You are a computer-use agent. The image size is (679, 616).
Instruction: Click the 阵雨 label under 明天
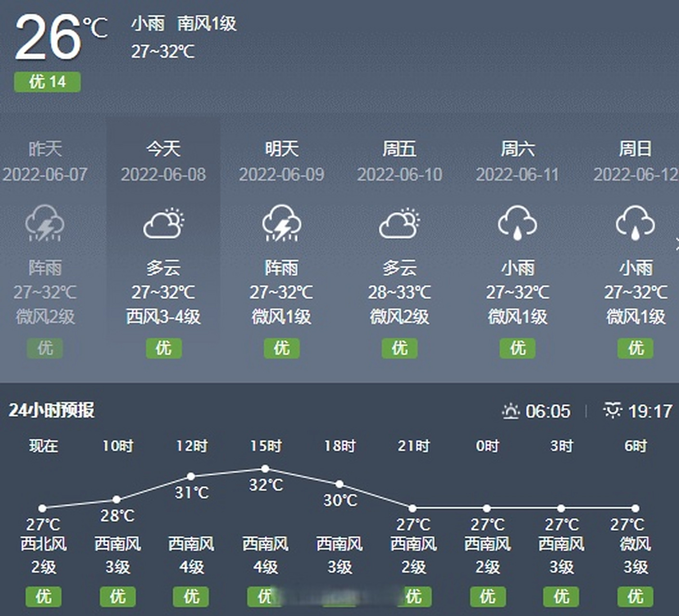point(282,268)
